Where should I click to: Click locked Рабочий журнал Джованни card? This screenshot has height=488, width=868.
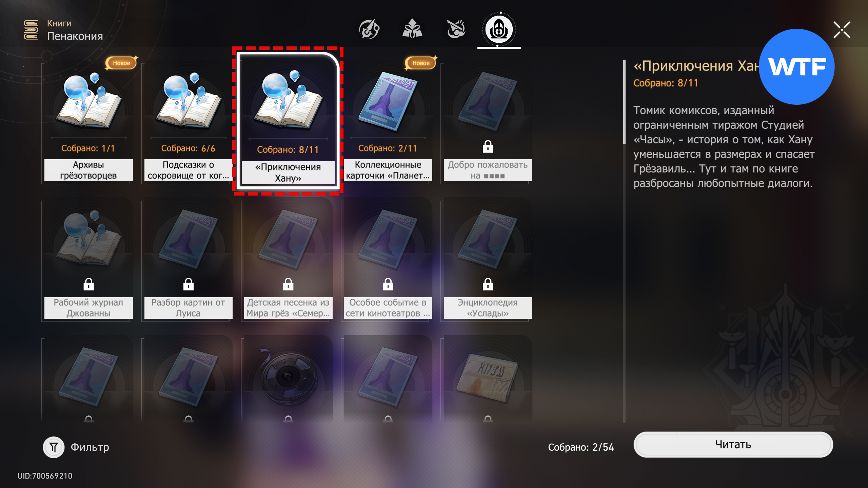[88, 260]
